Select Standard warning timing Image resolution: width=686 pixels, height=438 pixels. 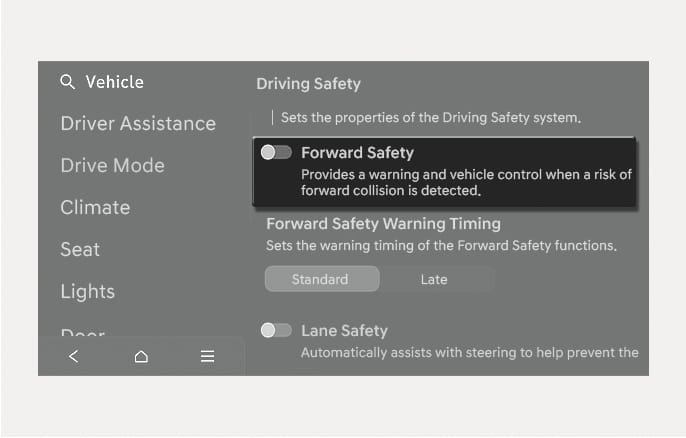322,279
